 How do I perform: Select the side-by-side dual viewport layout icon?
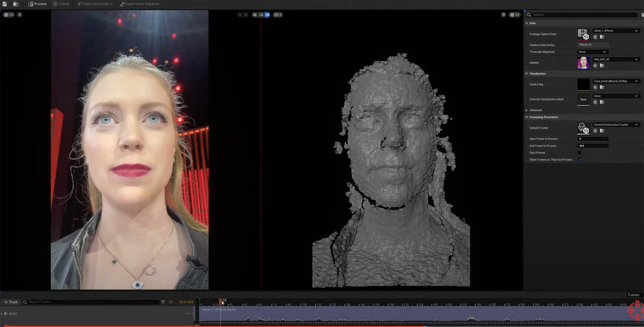click(267, 15)
